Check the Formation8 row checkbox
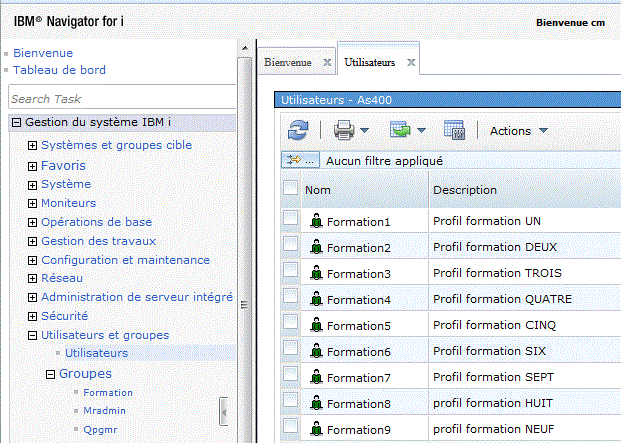 [x=290, y=400]
